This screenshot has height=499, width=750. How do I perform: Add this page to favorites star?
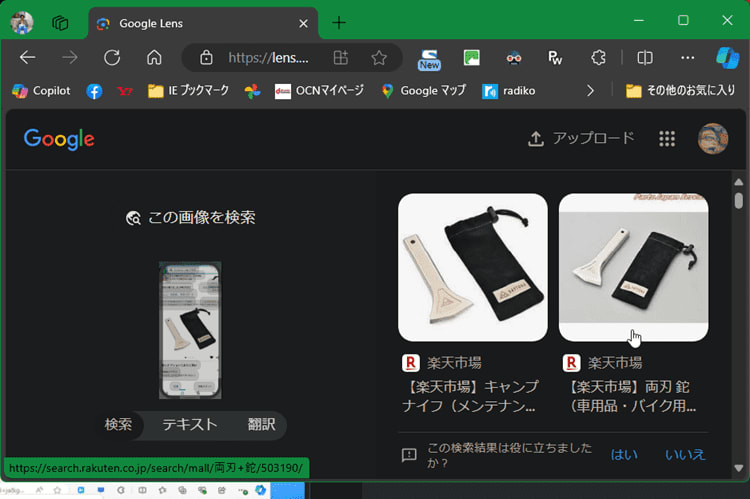pyautogui.click(x=379, y=58)
